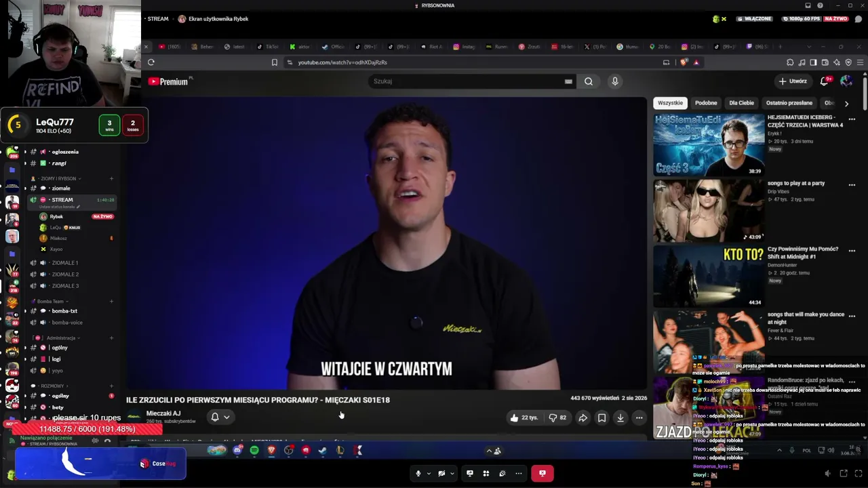Dislike the video with thumbs down
This screenshot has height=488, width=868.
tap(557, 418)
